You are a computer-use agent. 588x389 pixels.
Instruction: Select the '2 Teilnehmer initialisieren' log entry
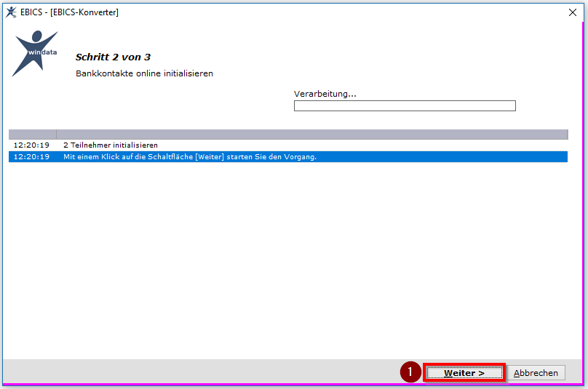tap(111, 145)
